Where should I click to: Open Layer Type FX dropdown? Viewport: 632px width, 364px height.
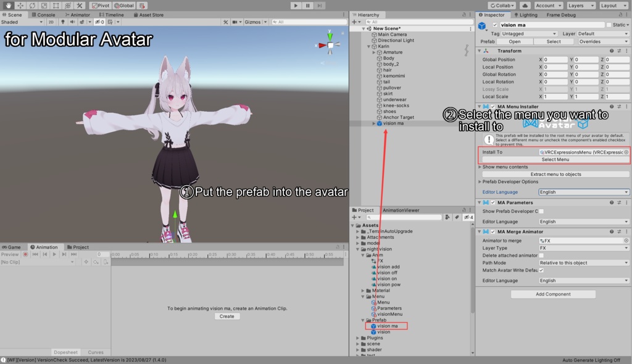584,248
